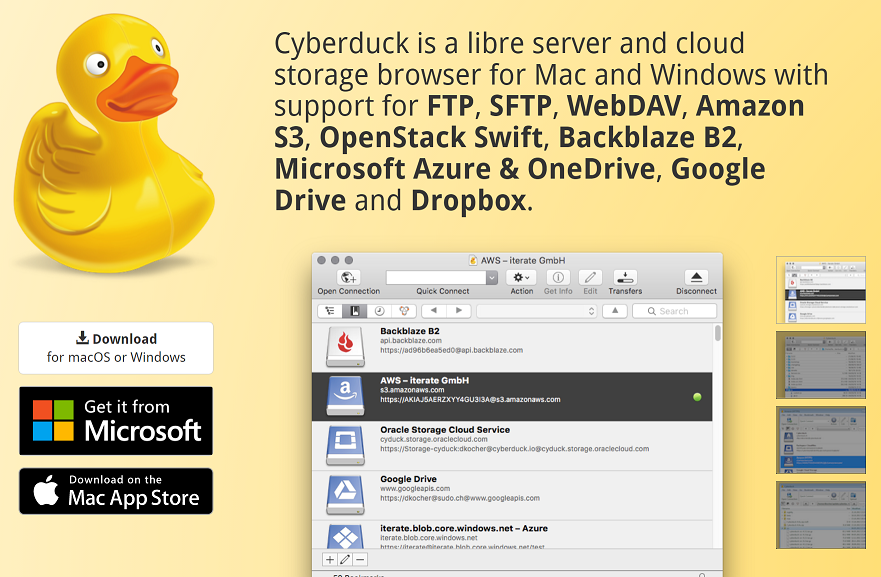The image size is (881, 577).
Task: Select iterate.blob.core.windows.net – Azure bookmark
Action: tap(464, 528)
